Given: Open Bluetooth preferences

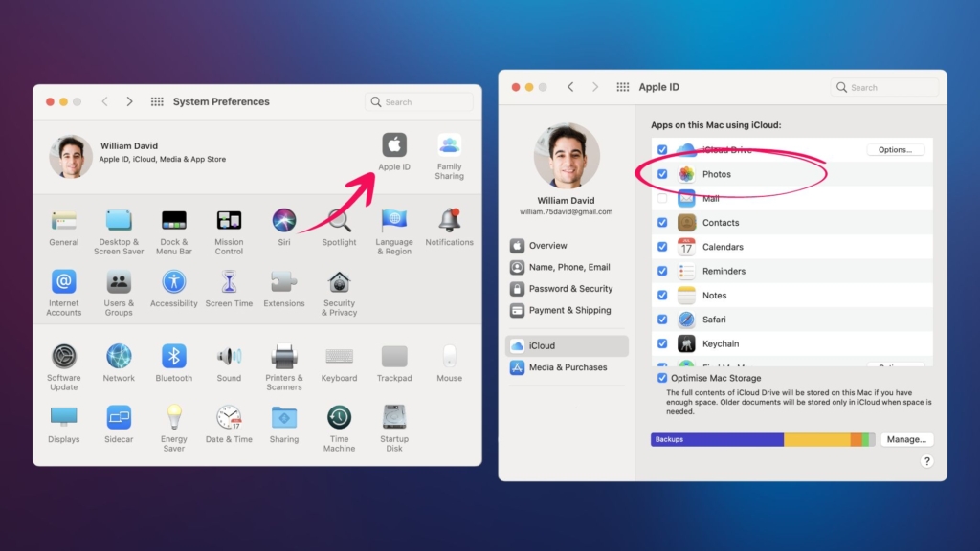Looking at the screenshot, I should coord(174,363).
